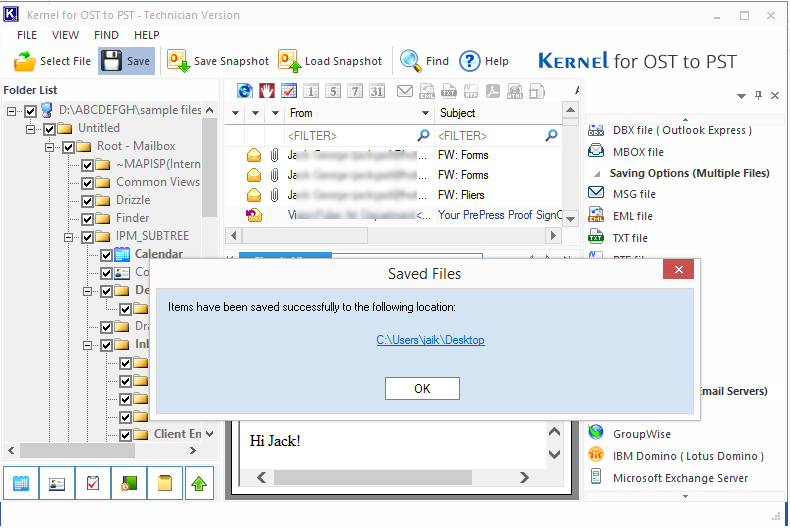Open the FILE menu
The image size is (790, 528).
(x=27, y=35)
